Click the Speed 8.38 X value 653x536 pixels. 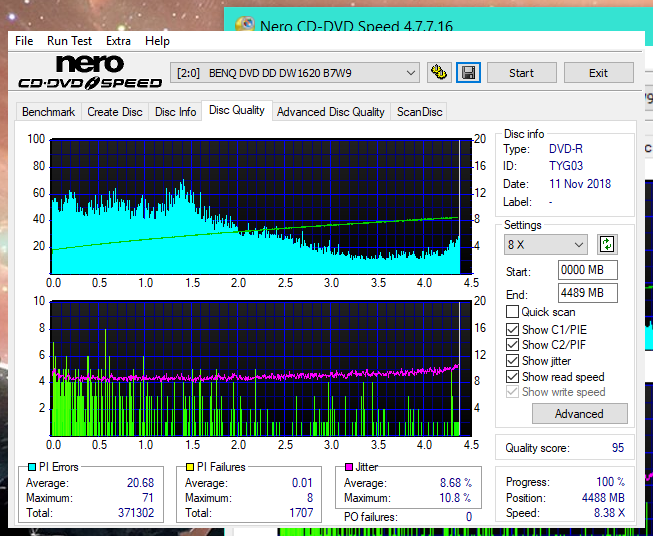609,513
